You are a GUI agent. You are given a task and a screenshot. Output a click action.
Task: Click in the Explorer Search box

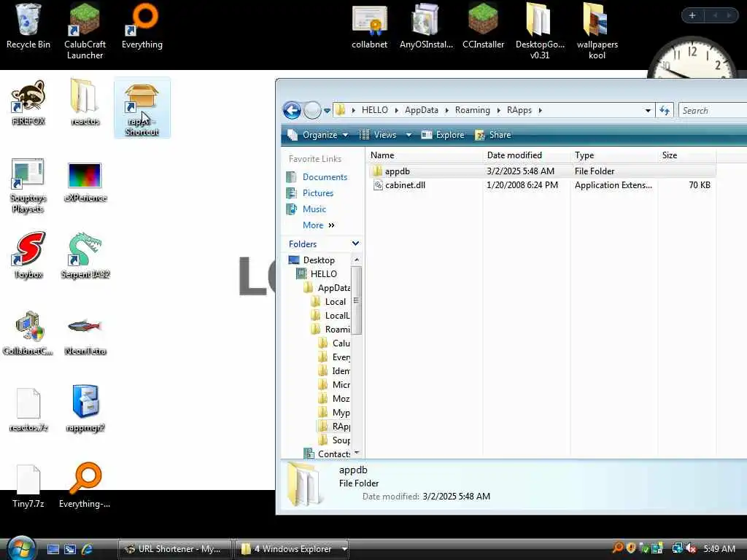[x=713, y=111]
